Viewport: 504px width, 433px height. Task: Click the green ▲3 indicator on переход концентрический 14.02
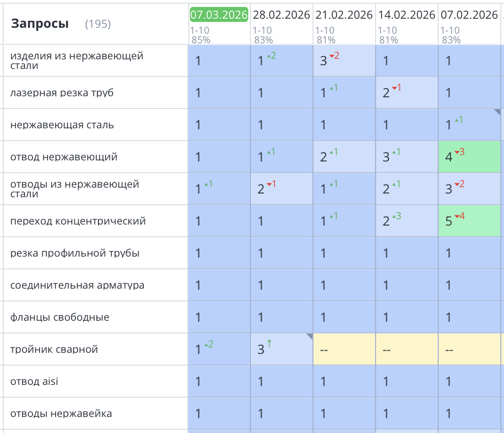(394, 215)
